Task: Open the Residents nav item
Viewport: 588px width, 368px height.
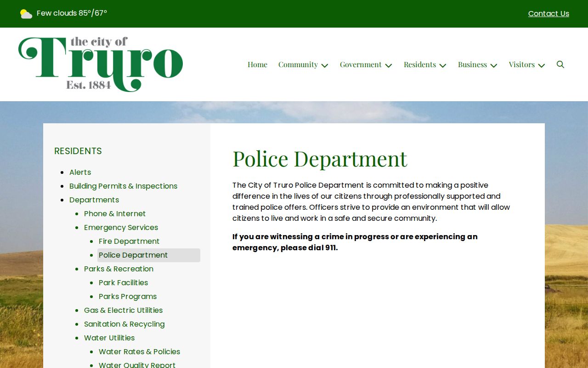Action: [x=420, y=64]
